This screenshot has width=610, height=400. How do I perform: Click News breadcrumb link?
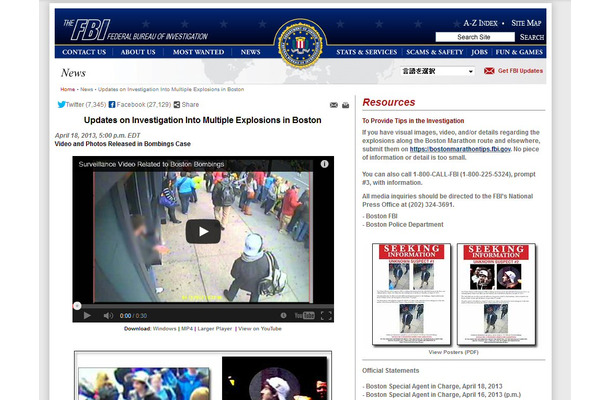[x=86, y=89]
